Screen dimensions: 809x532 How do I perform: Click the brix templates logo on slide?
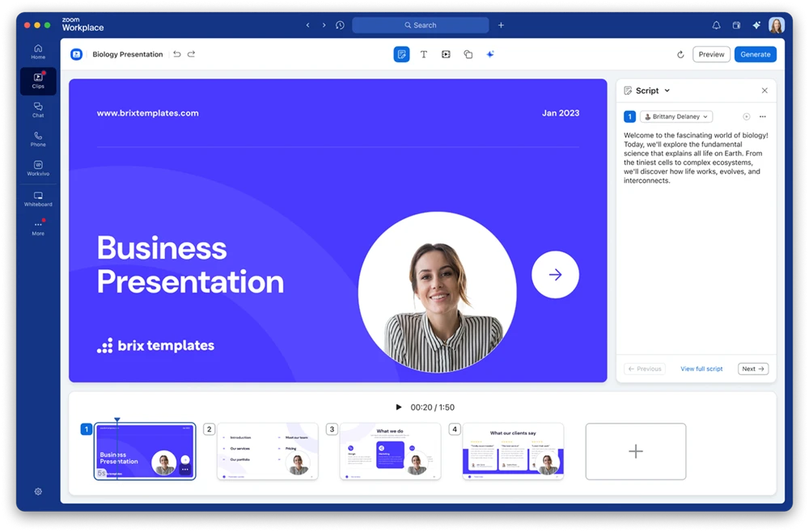[x=155, y=345]
